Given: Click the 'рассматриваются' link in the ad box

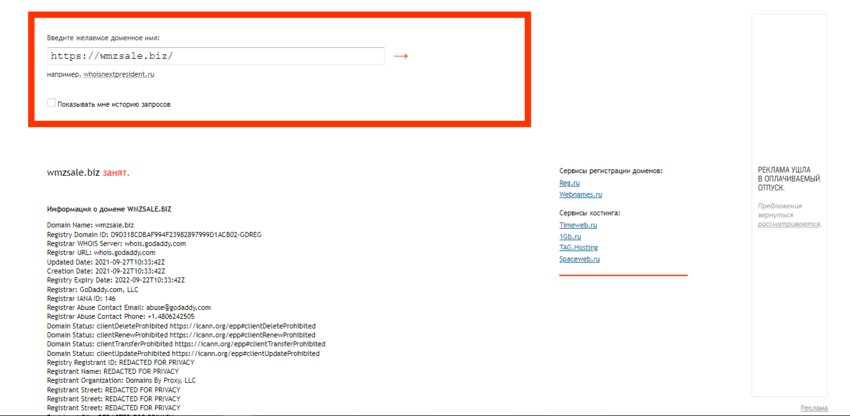Looking at the screenshot, I should tap(788, 224).
